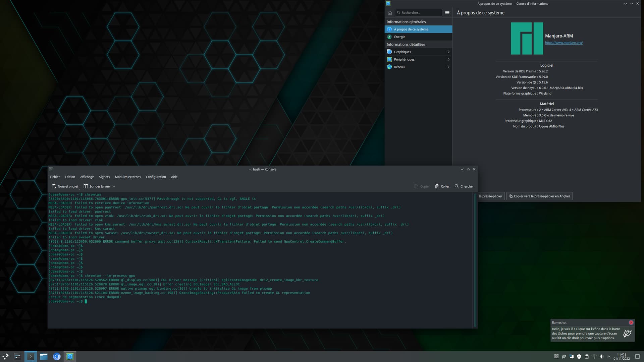Dismiss the flameshot notification
This screenshot has height=362, width=644.
[631, 322]
